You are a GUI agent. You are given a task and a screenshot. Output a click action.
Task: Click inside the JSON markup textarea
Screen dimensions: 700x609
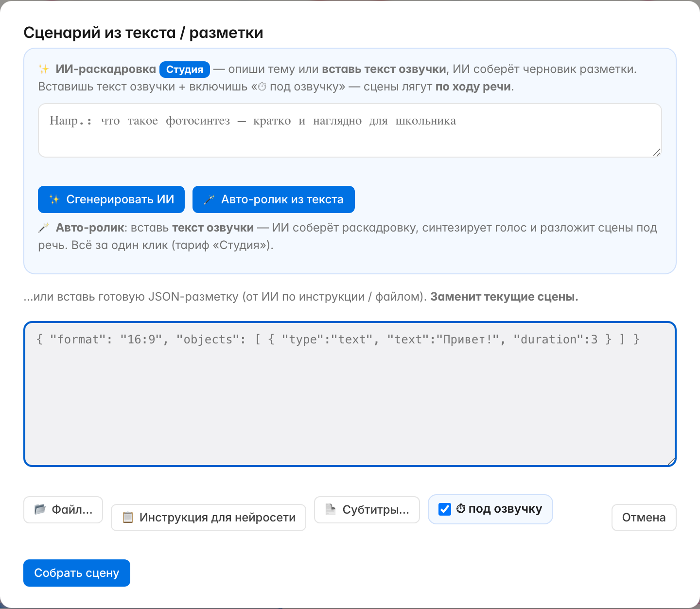pyautogui.click(x=350, y=394)
